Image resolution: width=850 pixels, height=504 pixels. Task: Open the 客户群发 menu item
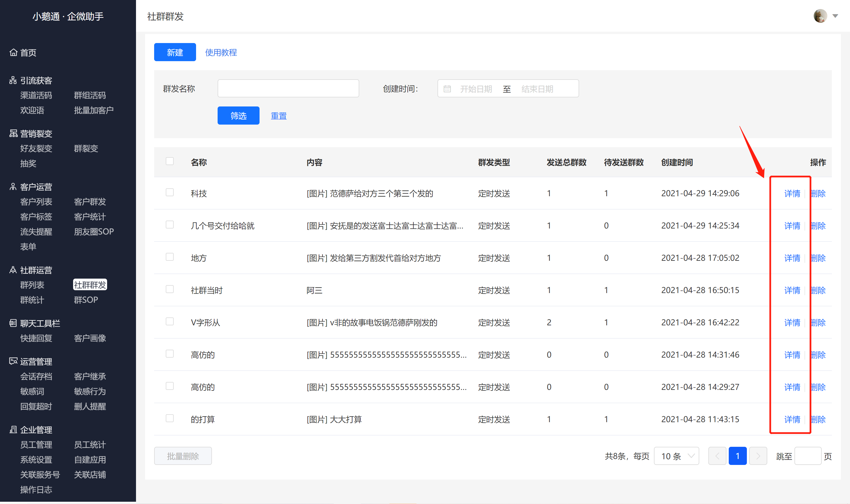(x=90, y=201)
